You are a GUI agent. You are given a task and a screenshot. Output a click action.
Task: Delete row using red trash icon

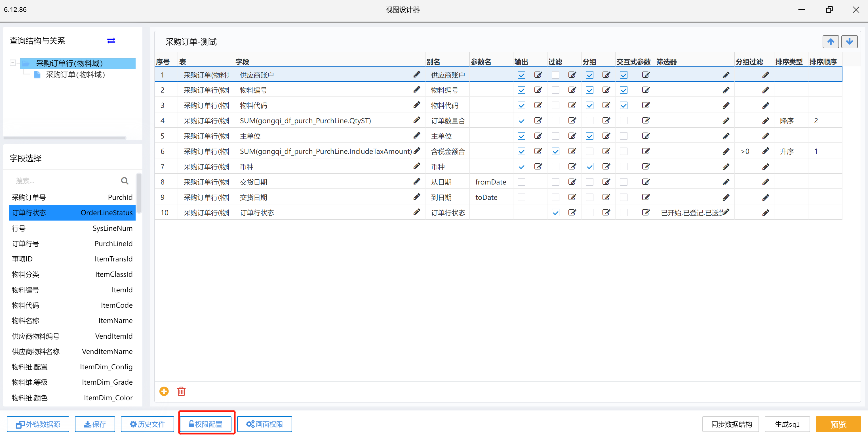[181, 391]
